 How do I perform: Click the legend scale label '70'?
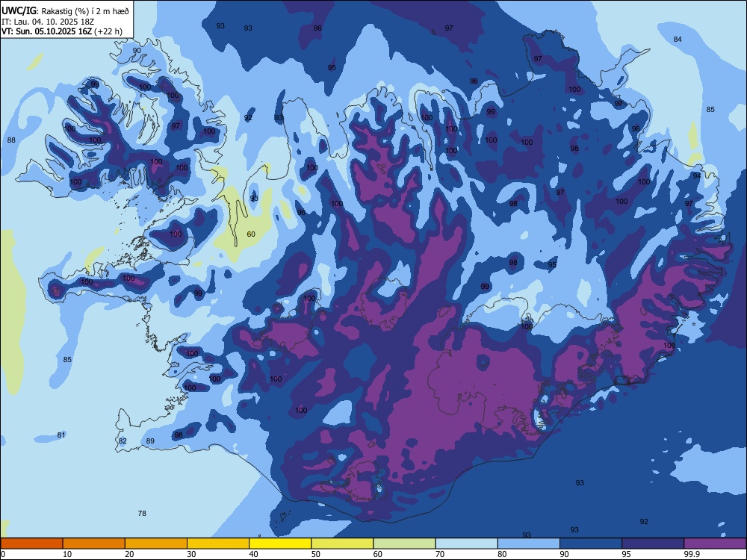click(x=440, y=554)
